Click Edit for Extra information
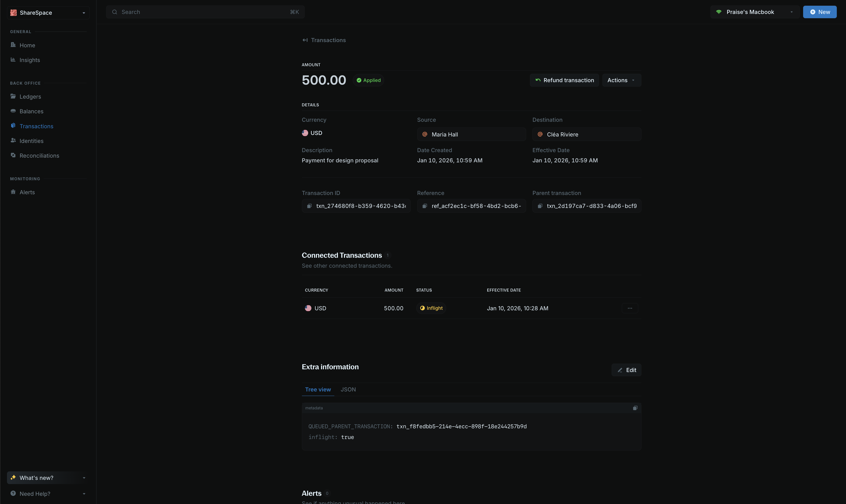Image resolution: width=846 pixels, height=504 pixels. click(626, 370)
